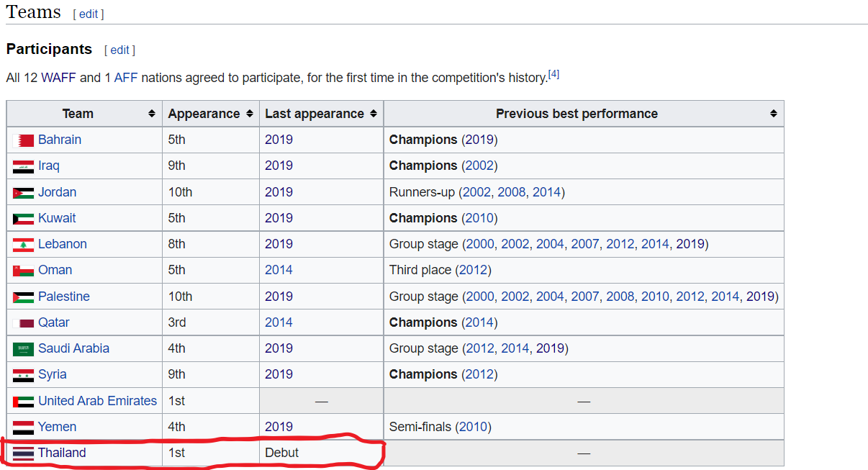Screen dimensions: 868x470
Task: Open Syria's Champions 2012 link
Action: coord(479,374)
